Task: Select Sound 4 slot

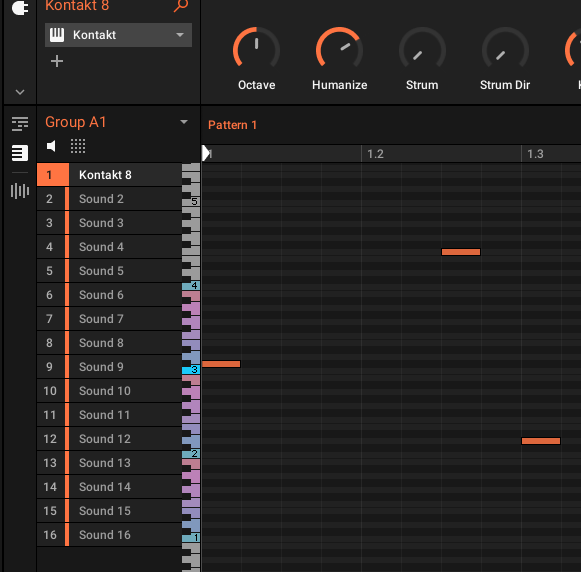Action: click(109, 247)
